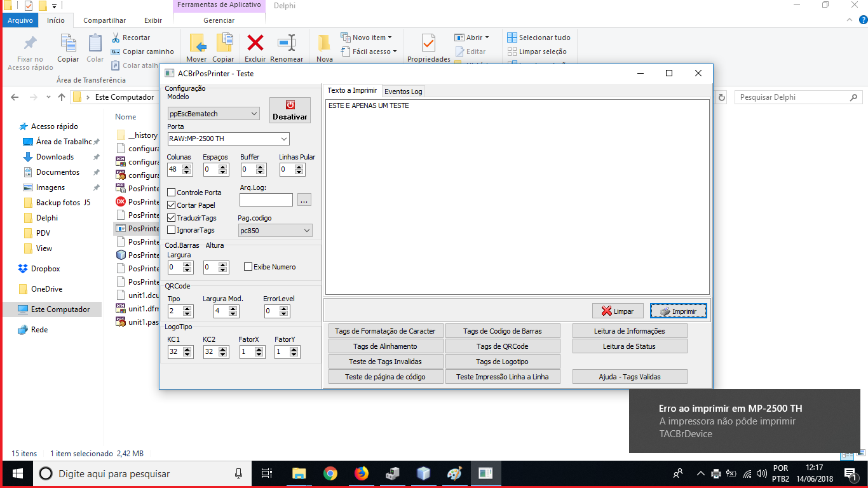The height and width of the screenshot is (488, 868).
Task: Open the Novo item dropdown
Action: click(367, 37)
